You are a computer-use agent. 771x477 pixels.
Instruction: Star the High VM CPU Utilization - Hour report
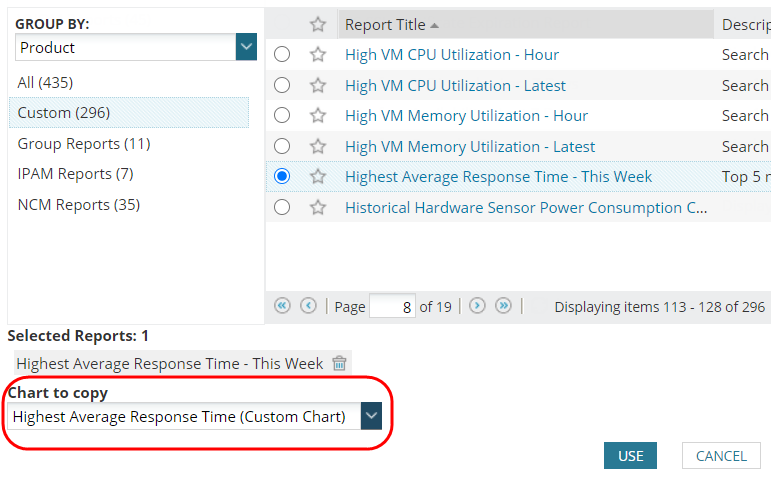point(318,55)
